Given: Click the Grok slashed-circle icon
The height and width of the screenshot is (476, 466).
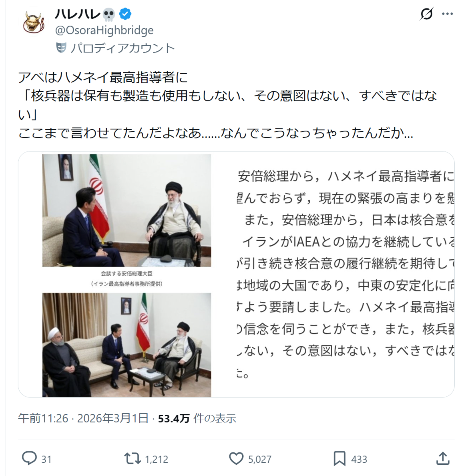Looking at the screenshot, I should (426, 14).
